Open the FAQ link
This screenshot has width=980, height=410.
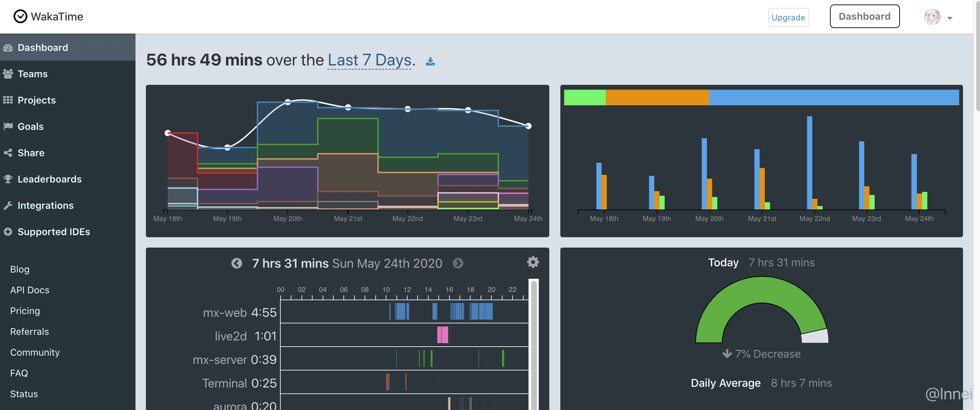click(x=19, y=373)
